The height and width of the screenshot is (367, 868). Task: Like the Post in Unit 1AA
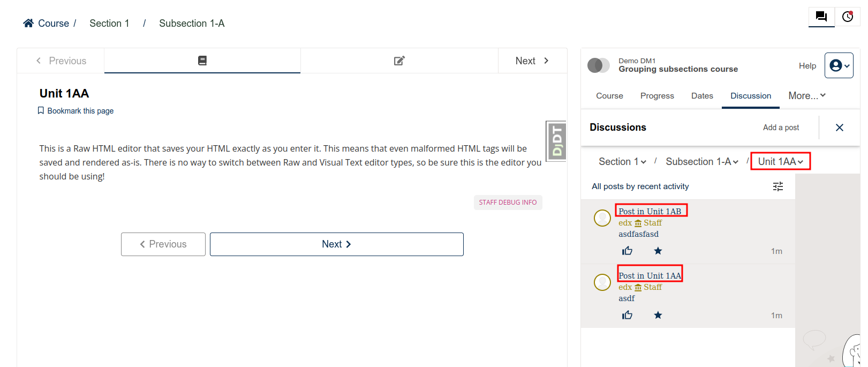pos(627,315)
